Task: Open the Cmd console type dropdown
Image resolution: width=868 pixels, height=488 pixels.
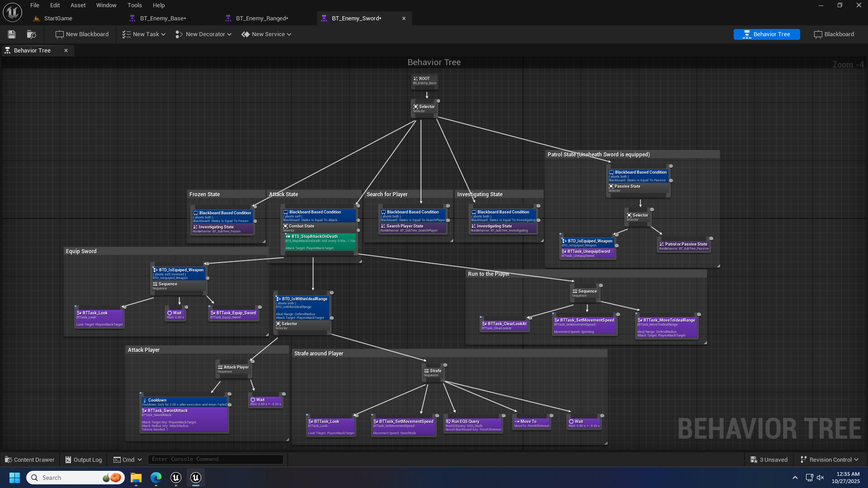Action: pyautogui.click(x=128, y=460)
